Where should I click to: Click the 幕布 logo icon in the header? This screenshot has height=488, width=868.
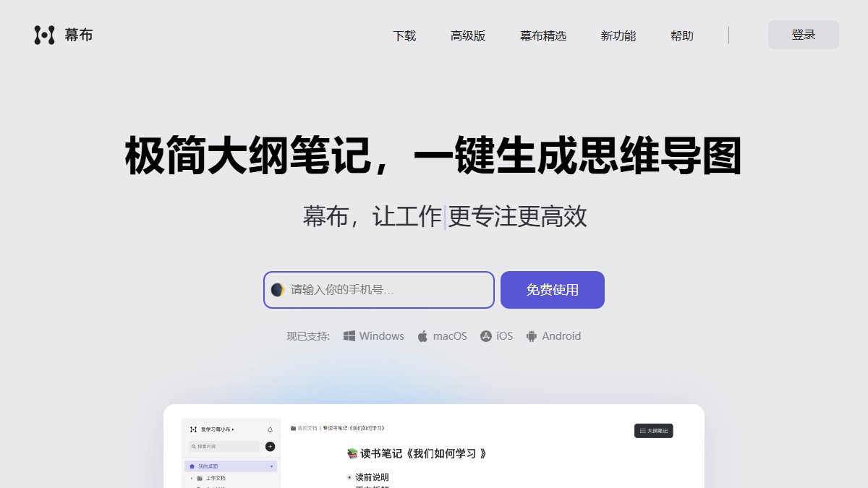click(x=45, y=35)
